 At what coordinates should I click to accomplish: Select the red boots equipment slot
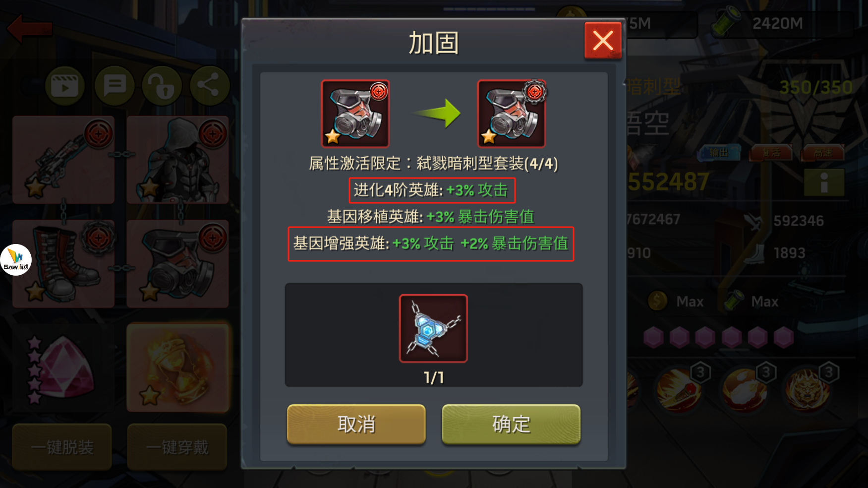tap(63, 264)
